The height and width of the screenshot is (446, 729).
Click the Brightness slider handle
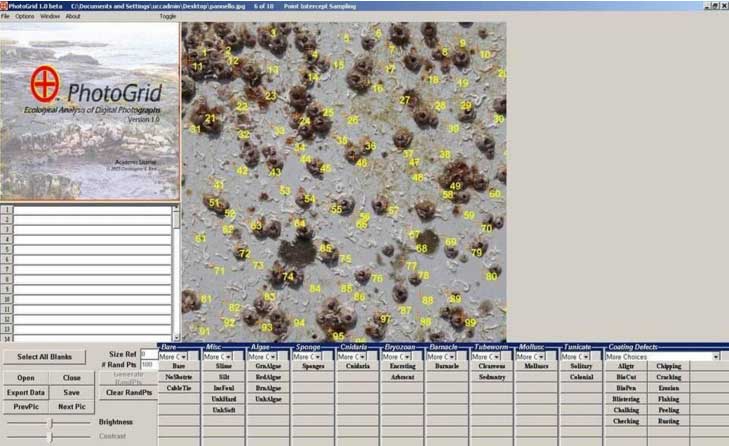50,423
